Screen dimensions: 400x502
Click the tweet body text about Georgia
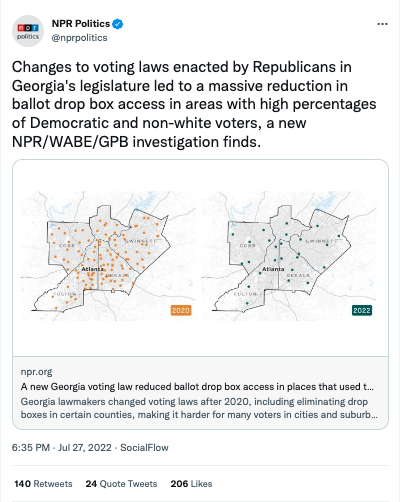click(194, 104)
